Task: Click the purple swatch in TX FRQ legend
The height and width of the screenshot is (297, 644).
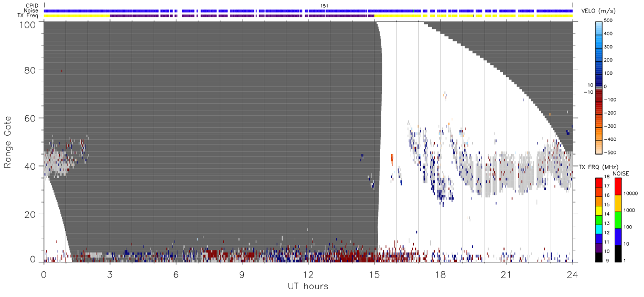Action: coord(598,248)
